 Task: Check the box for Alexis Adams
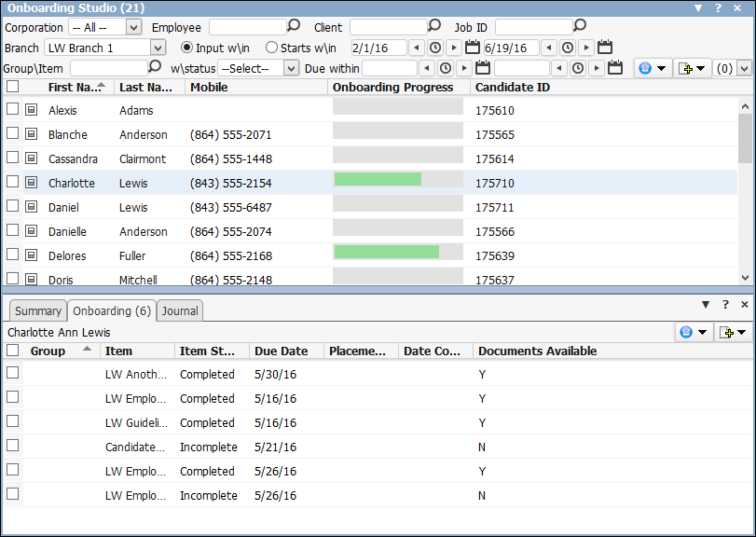[x=13, y=109]
